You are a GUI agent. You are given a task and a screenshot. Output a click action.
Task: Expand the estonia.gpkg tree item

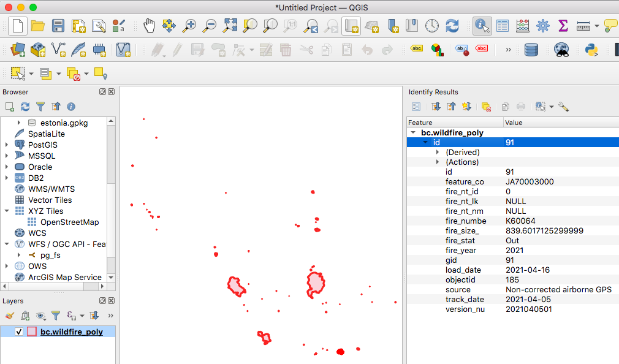point(18,123)
